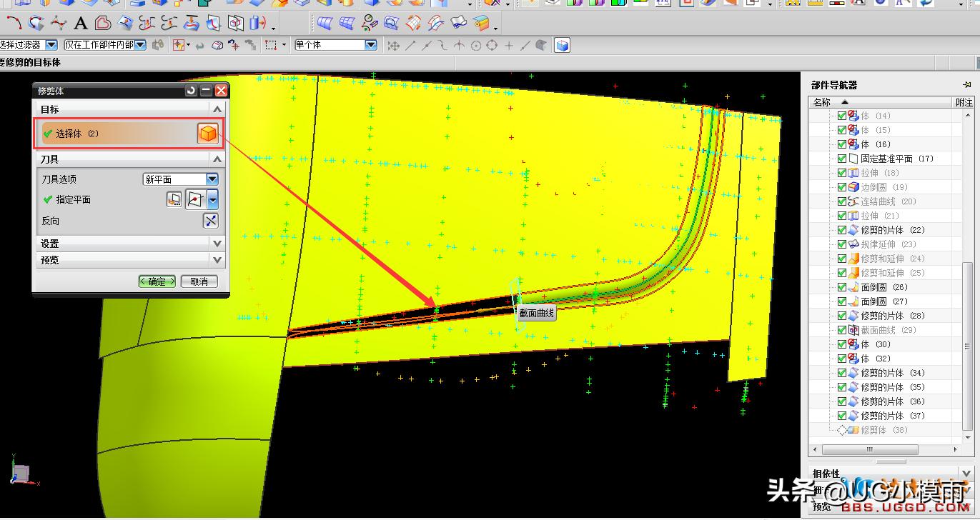Expand the 预览 section in the dialog
Viewport: 980px width, 520px height.
coord(217,260)
